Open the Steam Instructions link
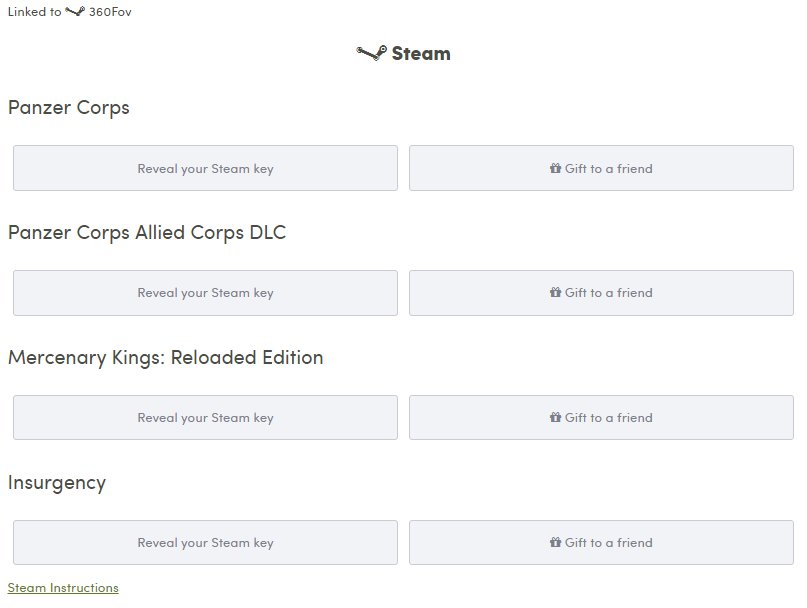The height and width of the screenshot is (608, 807). click(63, 588)
